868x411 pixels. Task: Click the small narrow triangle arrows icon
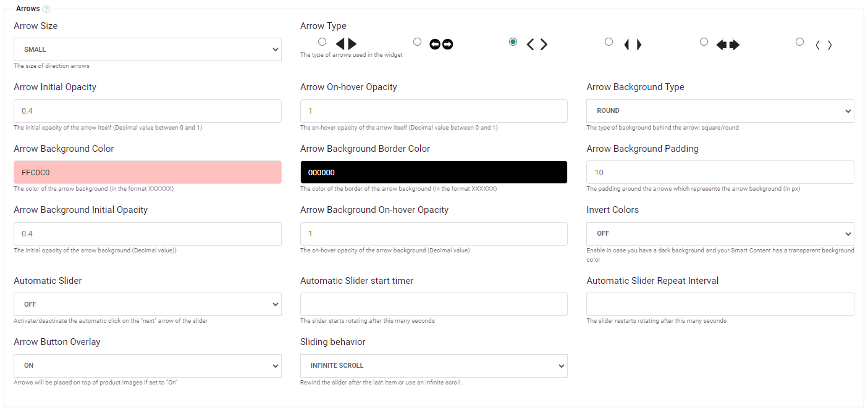tap(633, 44)
